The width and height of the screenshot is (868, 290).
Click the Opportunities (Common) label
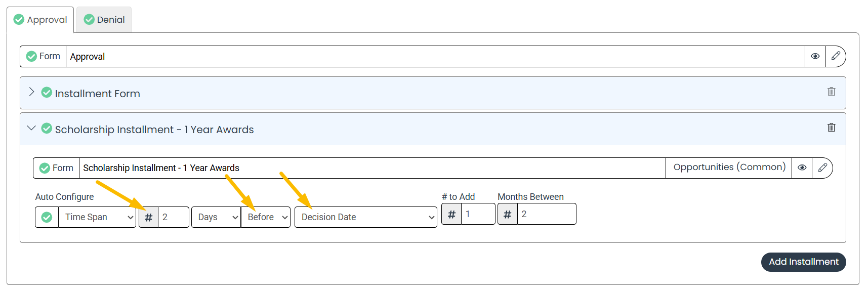pos(729,167)
